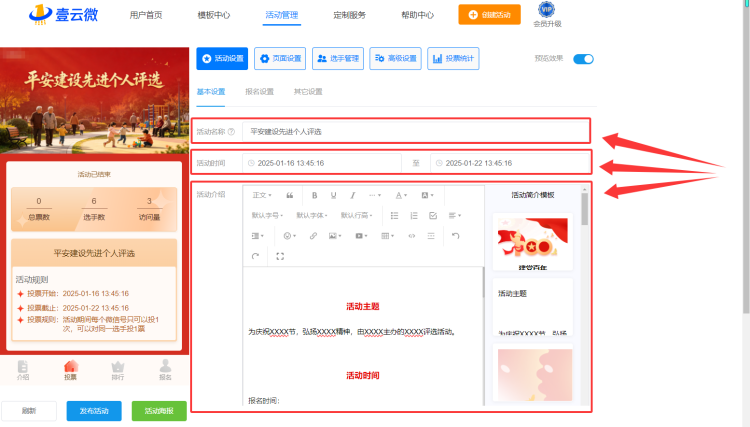
Task: Click the 活动主题 heading in editor
Action: [x=363, y=306]
